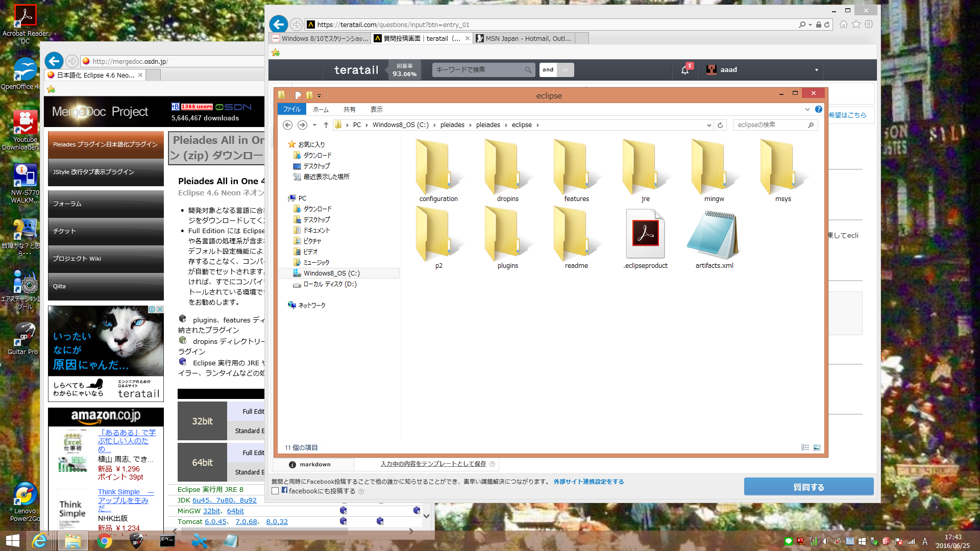Open Explorer help question mark icon
980x551 pixels.
(819, 109)
